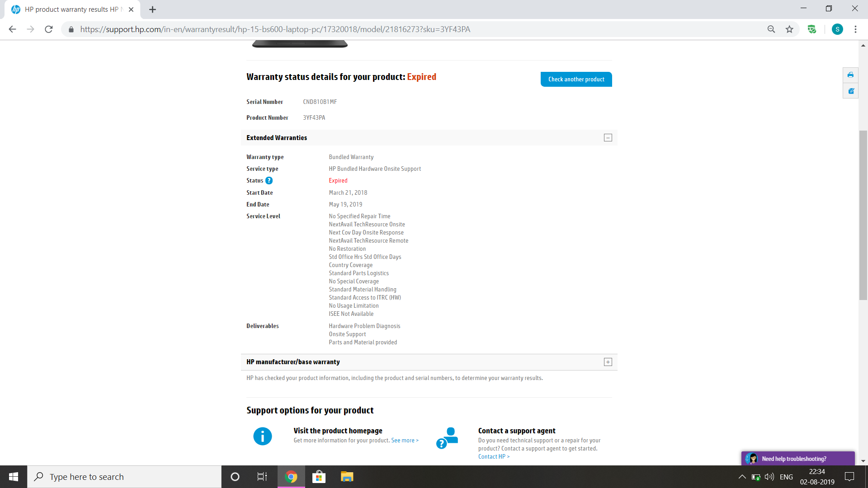The height and width of the screenshot is (488, 868).
Task: Click the Status help question mark
Action: pyautogui.click(x=269, y=180)
